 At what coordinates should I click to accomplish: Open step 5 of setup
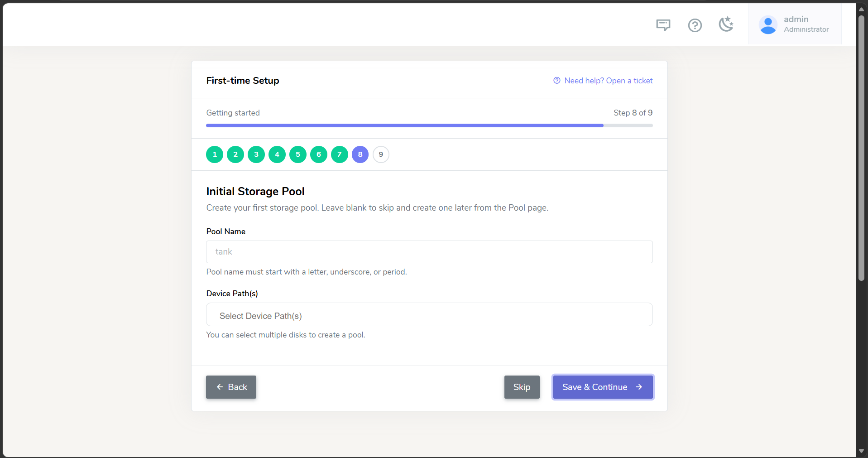[298, 154]
